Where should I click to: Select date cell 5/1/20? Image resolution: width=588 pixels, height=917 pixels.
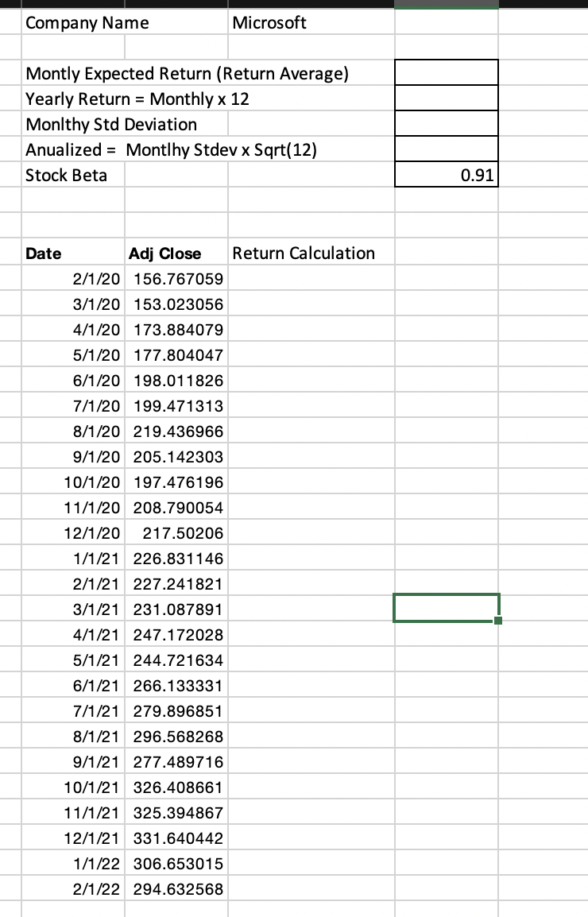click(x=73, y=355)
